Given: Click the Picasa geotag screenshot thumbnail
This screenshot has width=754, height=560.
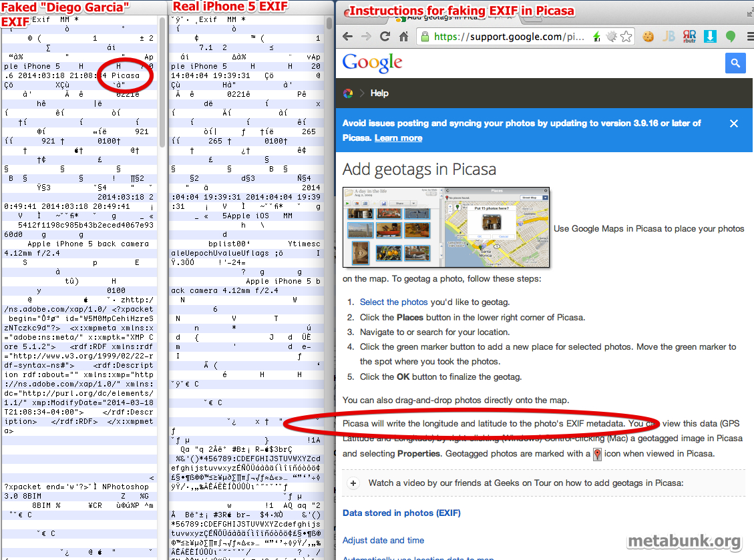Looking at the screenshot, I should pos(445,228).
